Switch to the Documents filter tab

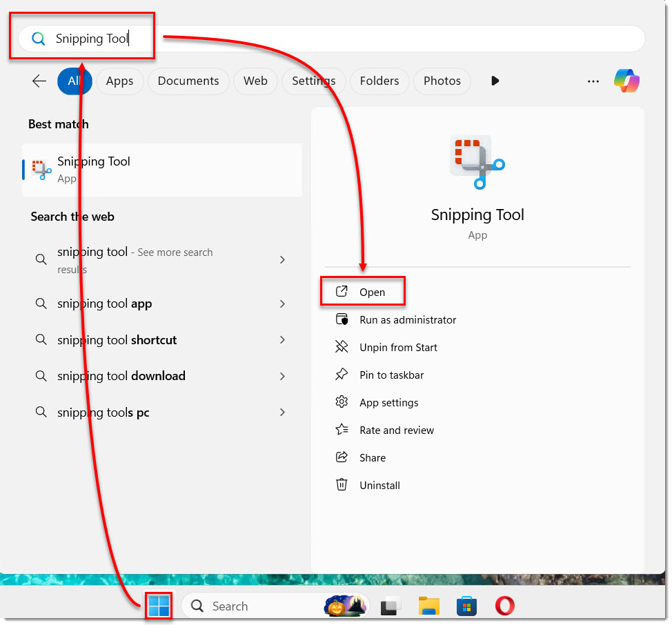point(188,81)
